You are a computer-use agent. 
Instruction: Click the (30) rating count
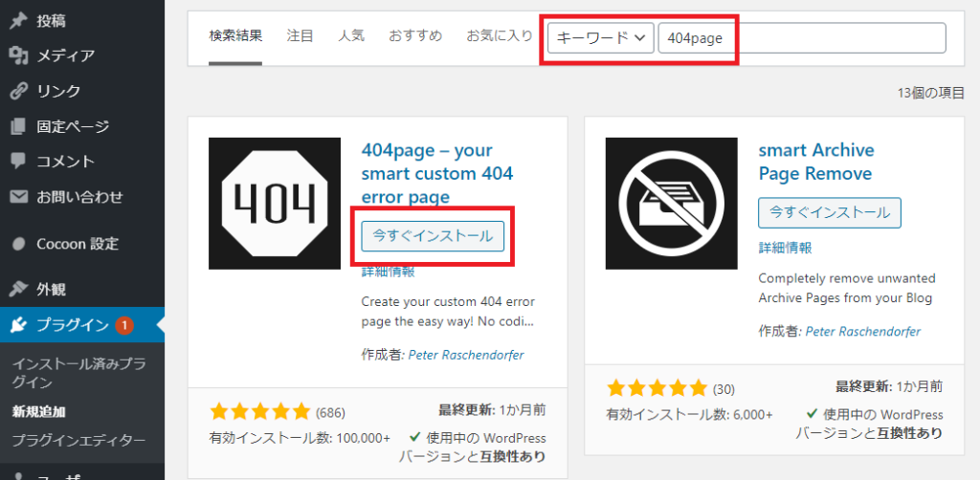[724, 389]
